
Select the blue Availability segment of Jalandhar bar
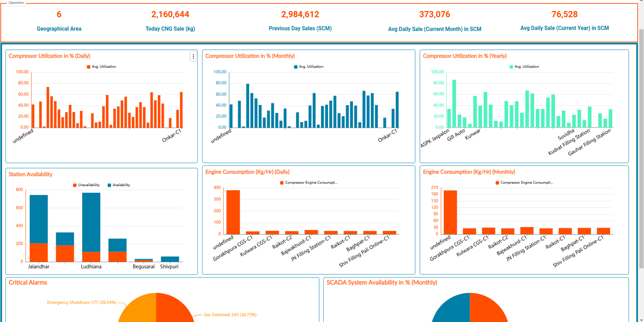pyautogui.click(x=39, y=219)
